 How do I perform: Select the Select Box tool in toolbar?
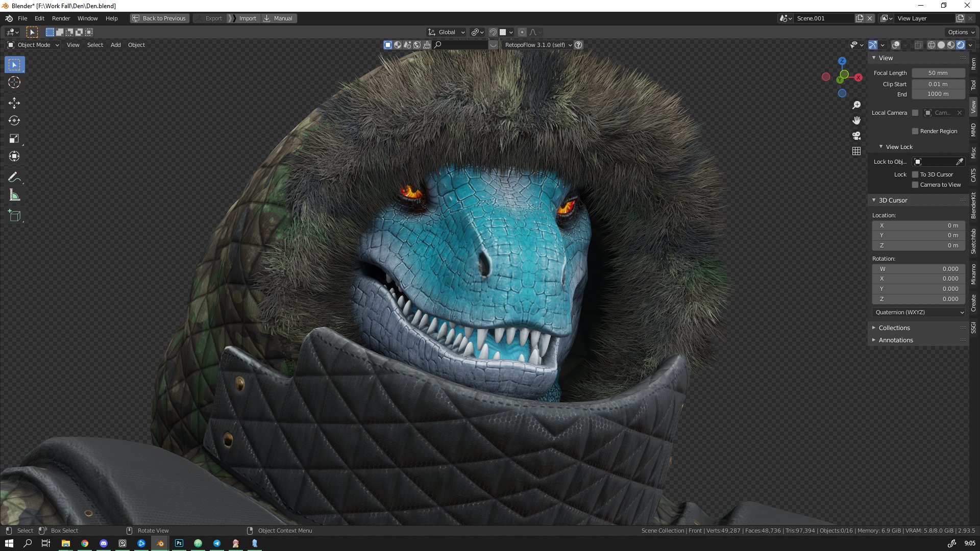pos(14,65)
